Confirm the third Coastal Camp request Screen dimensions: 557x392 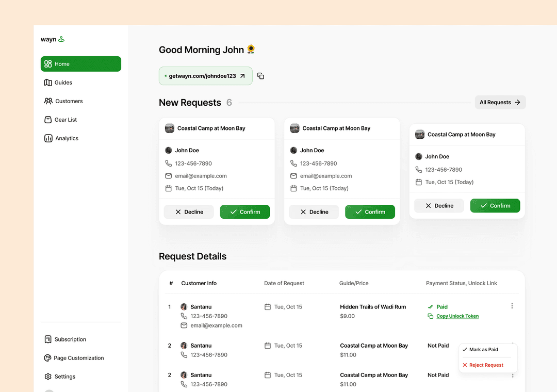click(495, 206)
